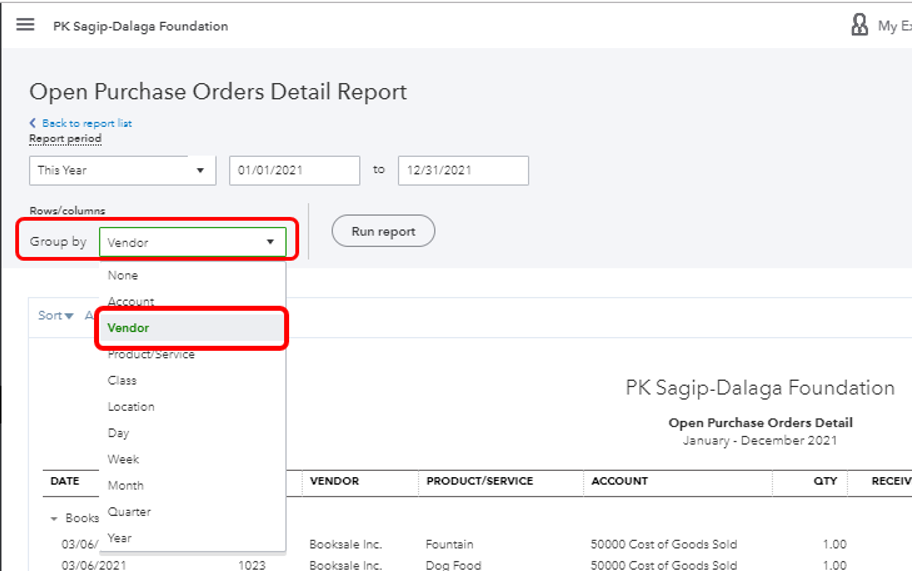Click Booksale Inc. vendor in Fountain row

(345, 544)
